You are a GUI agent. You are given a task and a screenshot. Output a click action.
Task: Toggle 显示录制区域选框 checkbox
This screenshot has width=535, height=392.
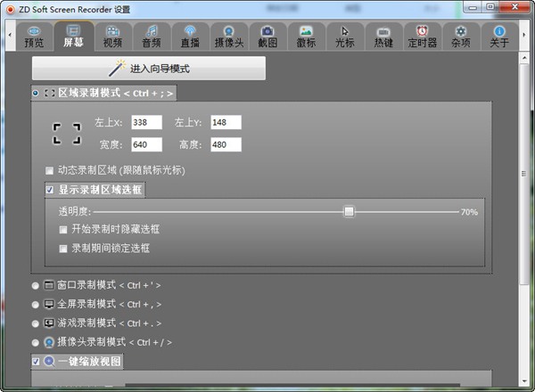50,190
